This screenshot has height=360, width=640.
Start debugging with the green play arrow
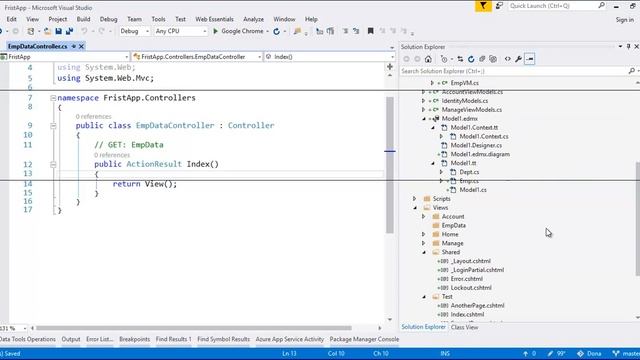pos(216,31)
